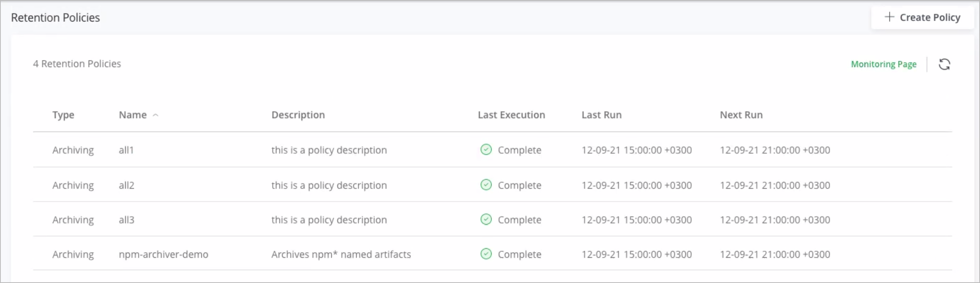This screenshot has width=980, height=283.
Task: Click the refresh icon beside Monitoring Page
Action: (x=944, y=64)
